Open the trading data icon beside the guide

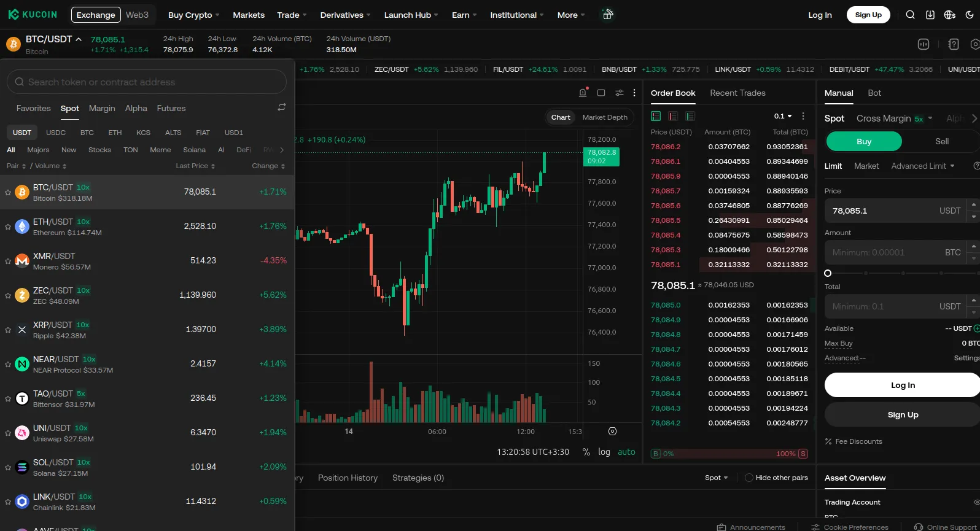(x=924, y=44)
